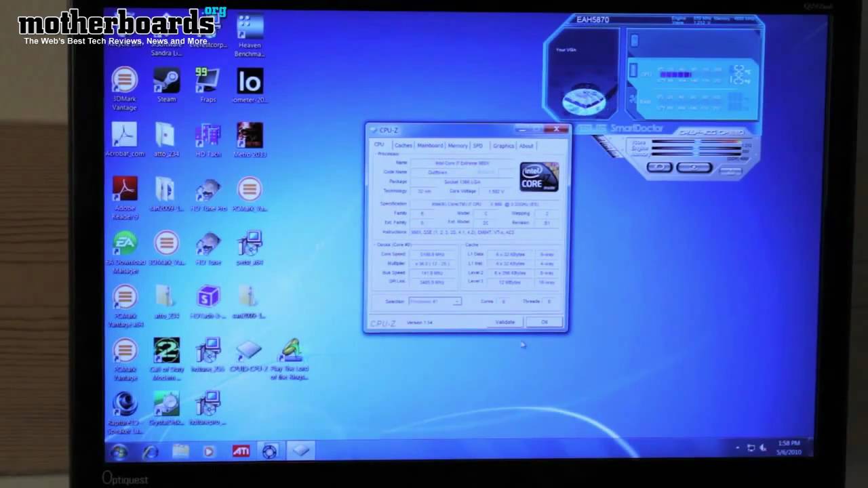Open the volume icon in system tray
868x488 pixels.
pyautogui.click(x=763, y=448)
